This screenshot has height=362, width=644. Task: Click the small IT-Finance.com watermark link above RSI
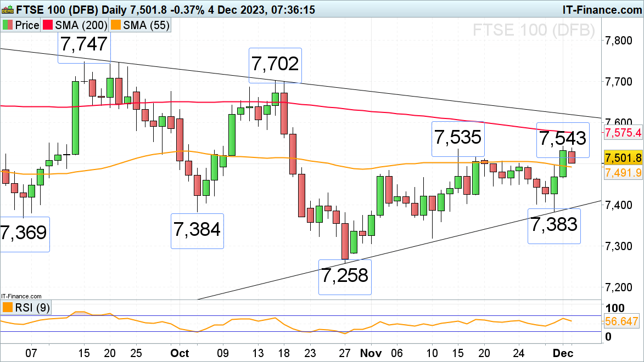click(x=21, y=296)
